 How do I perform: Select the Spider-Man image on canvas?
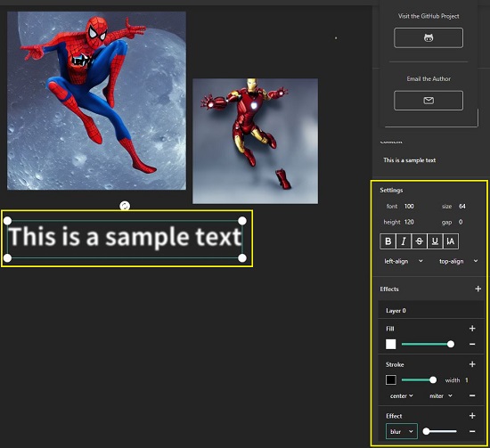pyautogui.click(x=96, y=101)
